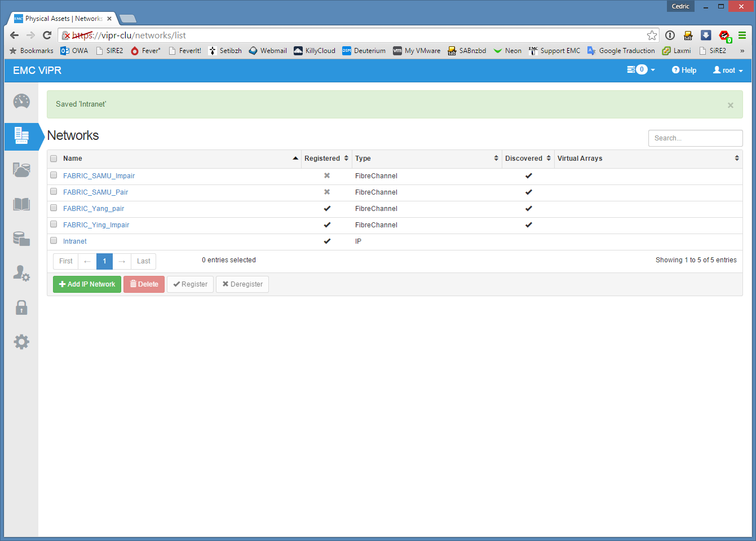Tick the Intranet network checkbox

click(54, 241)
